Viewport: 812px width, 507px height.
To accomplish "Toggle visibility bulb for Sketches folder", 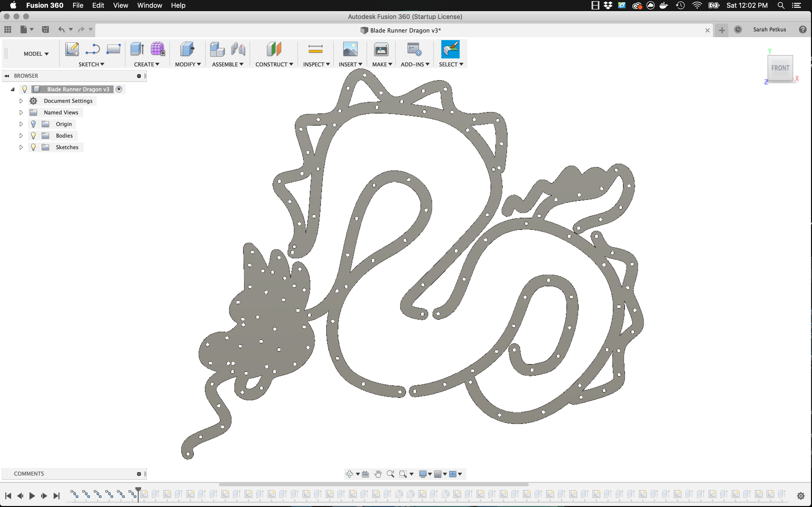I will pos(33,147).
